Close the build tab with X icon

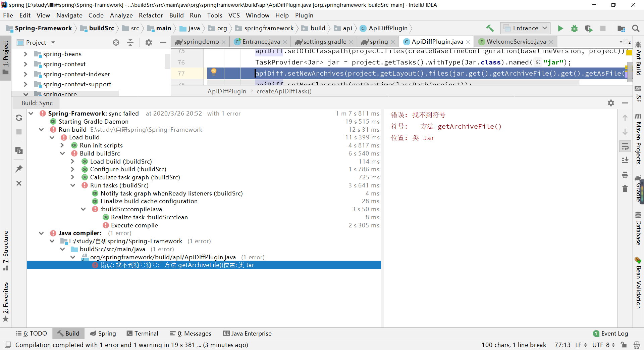coord(19,183)
